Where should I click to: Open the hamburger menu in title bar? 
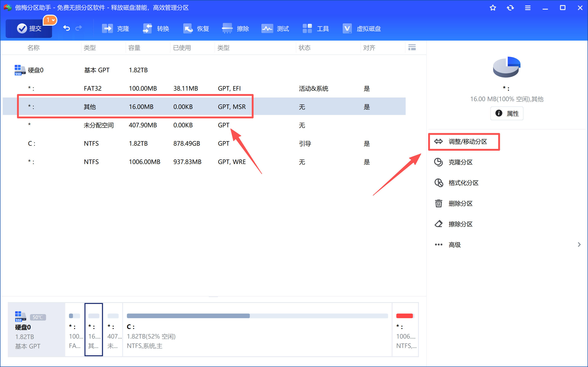(x=528, y=8)
